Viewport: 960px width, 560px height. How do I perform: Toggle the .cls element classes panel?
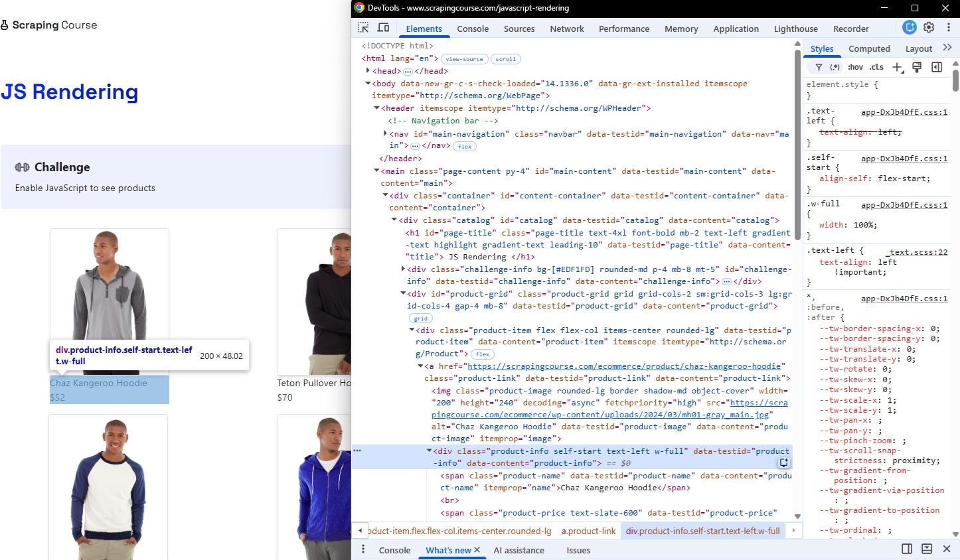pyautogui.click(x=877, y=67)
